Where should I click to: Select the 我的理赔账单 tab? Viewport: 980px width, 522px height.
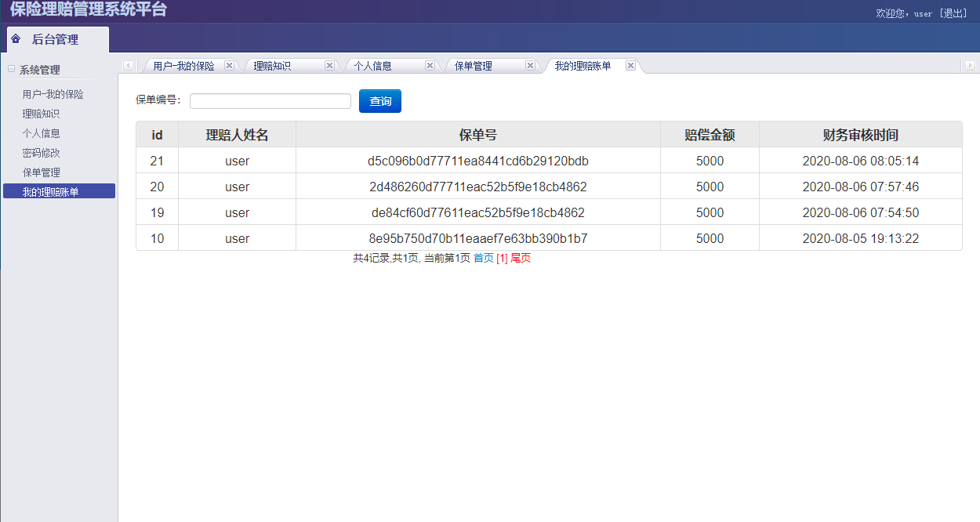[x=583, y=66]
